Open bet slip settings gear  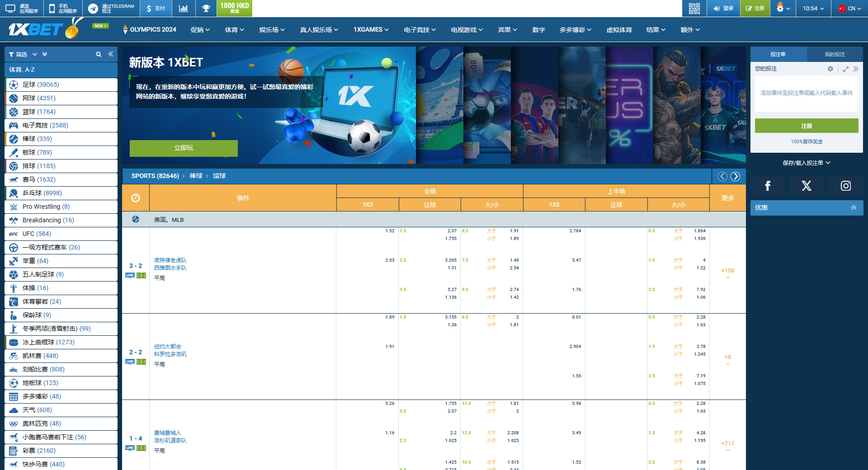click(830, 69)
